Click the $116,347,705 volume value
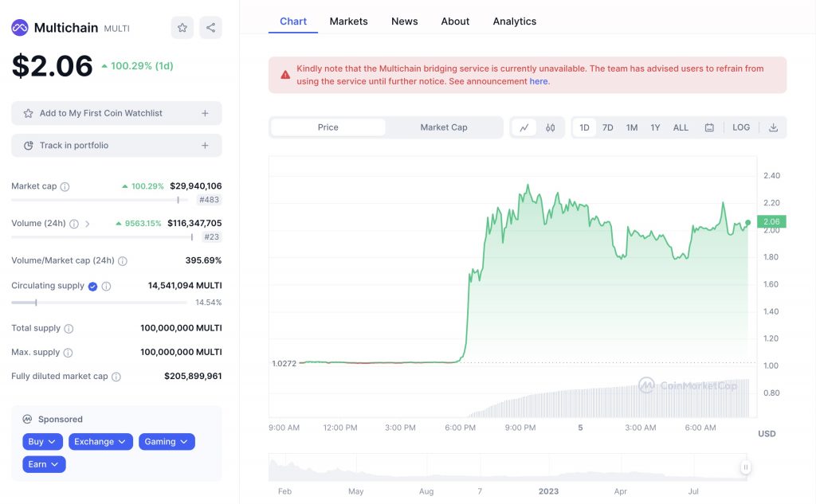 (x=194, y=223)
